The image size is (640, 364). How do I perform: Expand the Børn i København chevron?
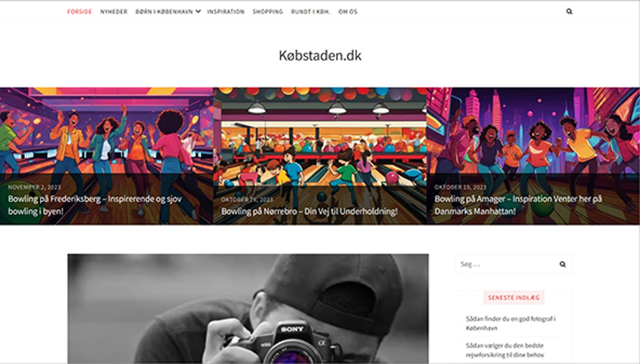tap(198, 11)
